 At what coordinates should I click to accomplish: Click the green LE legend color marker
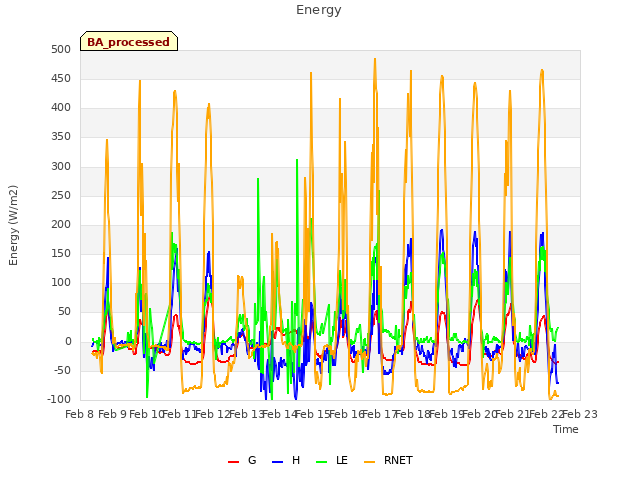pyautogui.click(x=322, y=462)
